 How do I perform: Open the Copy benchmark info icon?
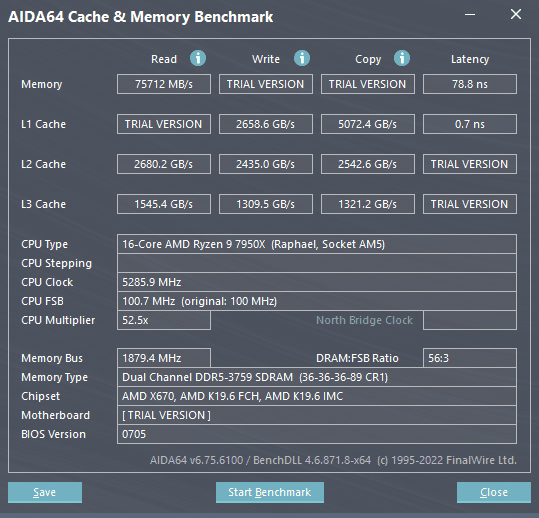[402, 58]
